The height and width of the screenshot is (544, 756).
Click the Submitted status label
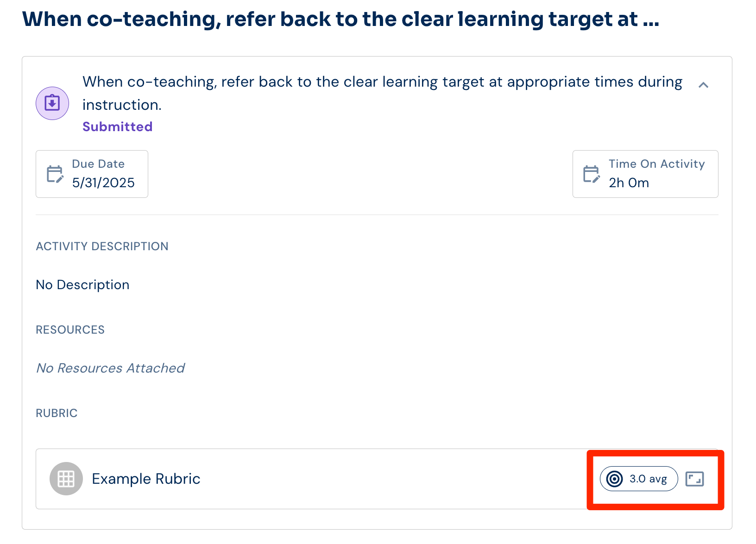117,127
